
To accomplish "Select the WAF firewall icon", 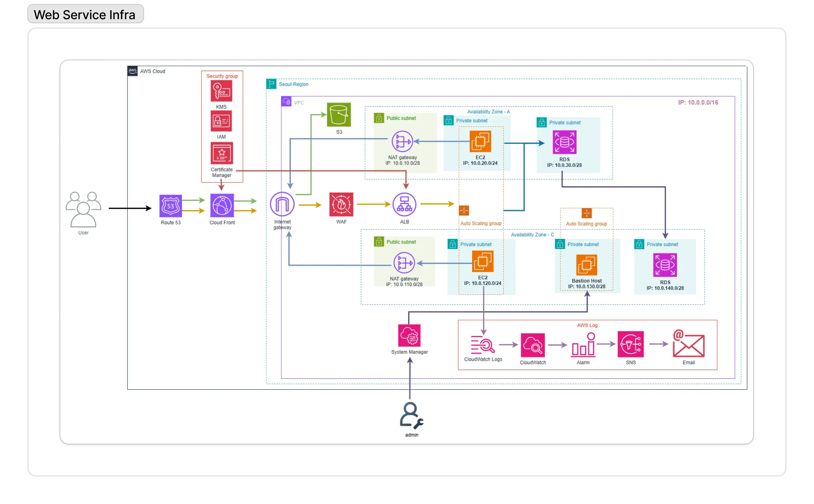I will click(341, 204).
